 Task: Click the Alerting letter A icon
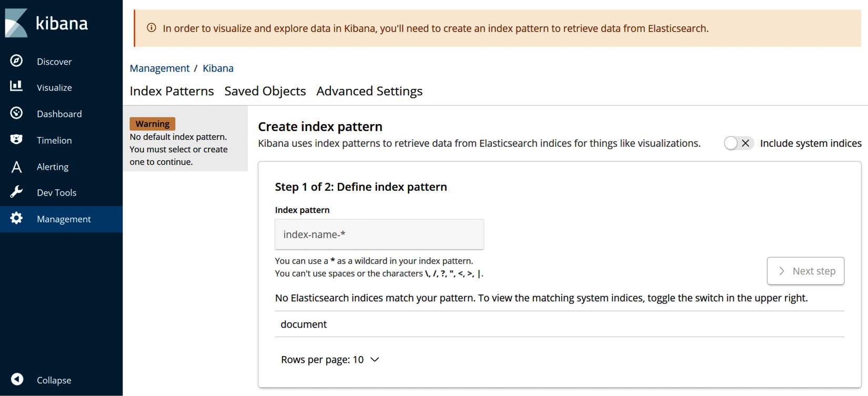coord(16,167)
